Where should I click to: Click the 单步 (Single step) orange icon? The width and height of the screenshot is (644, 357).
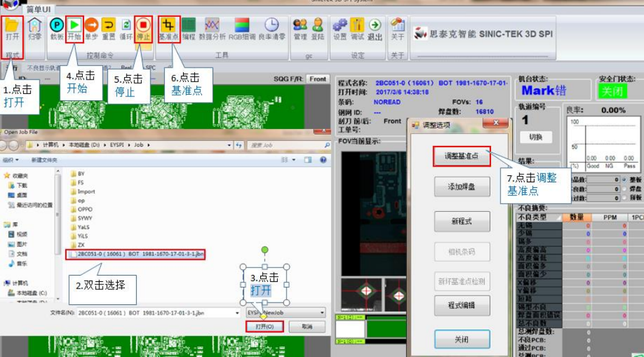[91, 29]
